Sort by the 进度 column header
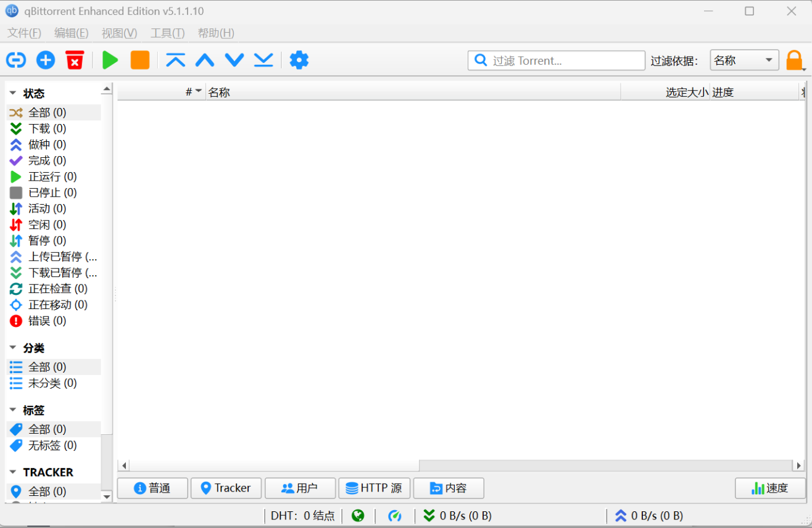Viewport: 812px width, 528px height. (x=755, y=92)
